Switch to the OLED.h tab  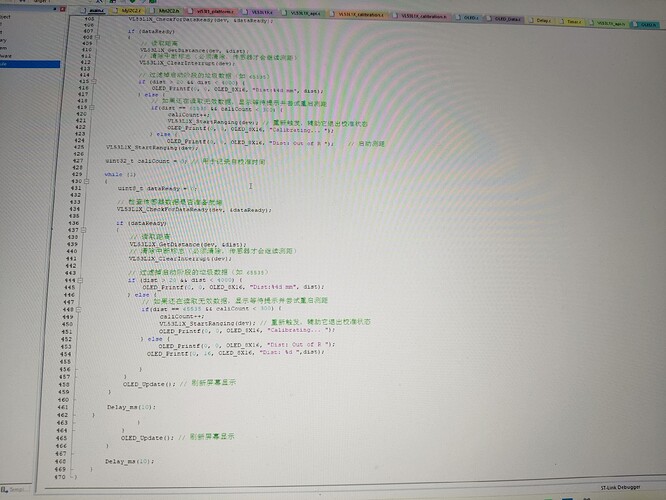[644, 25]
